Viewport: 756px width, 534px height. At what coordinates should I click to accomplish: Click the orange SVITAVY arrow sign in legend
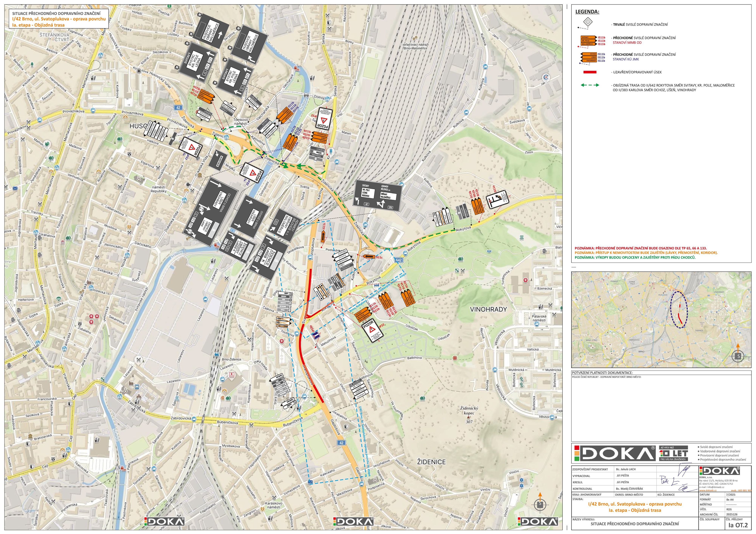coord(588,38)
